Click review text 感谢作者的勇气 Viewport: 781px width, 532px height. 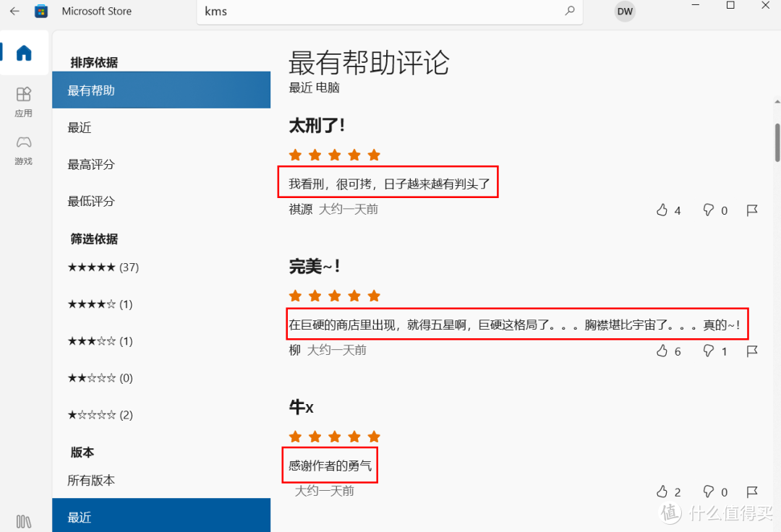tap(330, 465)
